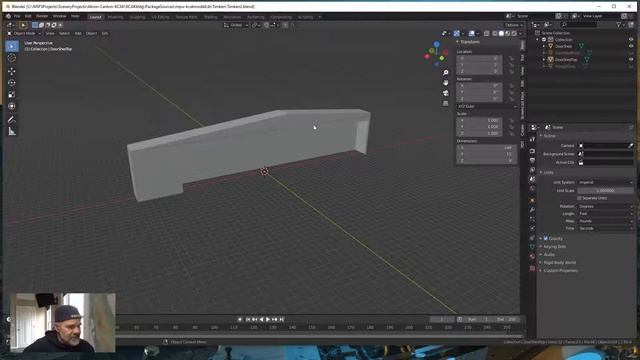Toggle the Gravity checkbox
The height and width of the screenshot is (360, 640).
(546, 238)
